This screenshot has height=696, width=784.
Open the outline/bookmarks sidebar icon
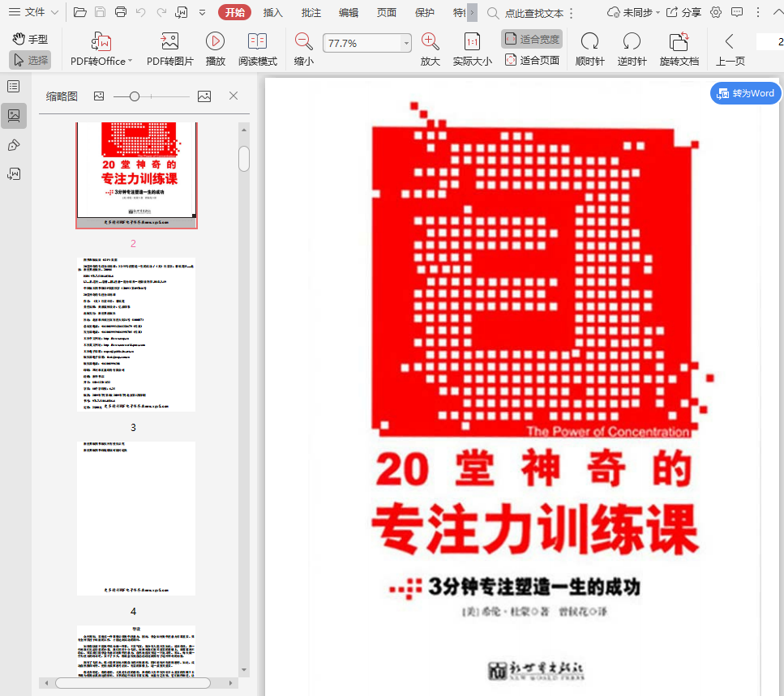pyautogui.click(x=14, y=87)
